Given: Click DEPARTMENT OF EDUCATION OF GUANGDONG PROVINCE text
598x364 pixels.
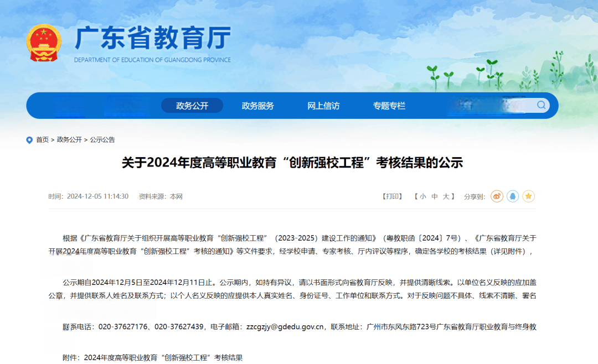Looking at the screenshot, I should (x=153, y=60).
